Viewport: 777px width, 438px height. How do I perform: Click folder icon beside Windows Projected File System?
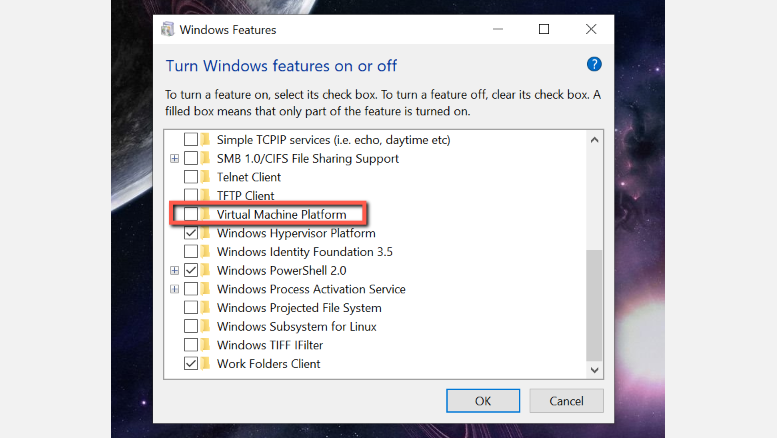pyautogui.click(x=205, y=308)
